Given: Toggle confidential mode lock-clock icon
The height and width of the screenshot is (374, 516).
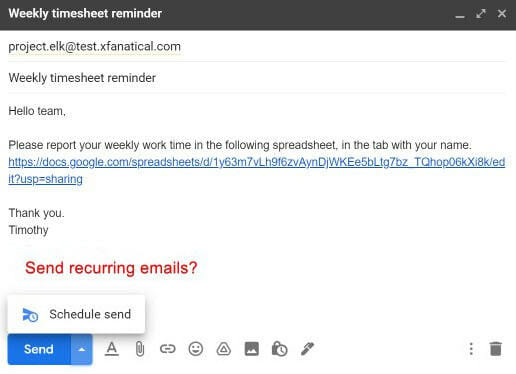Looking at the screenshot, I should pyautogui.click(x=280, y=349).
